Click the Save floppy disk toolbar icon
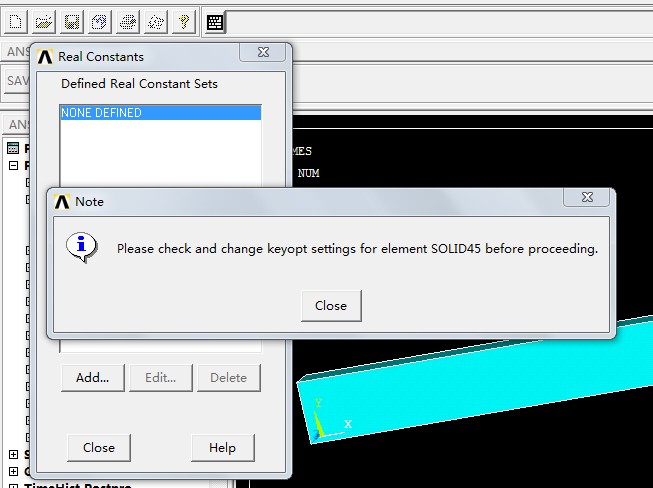 tap(72, 22)
